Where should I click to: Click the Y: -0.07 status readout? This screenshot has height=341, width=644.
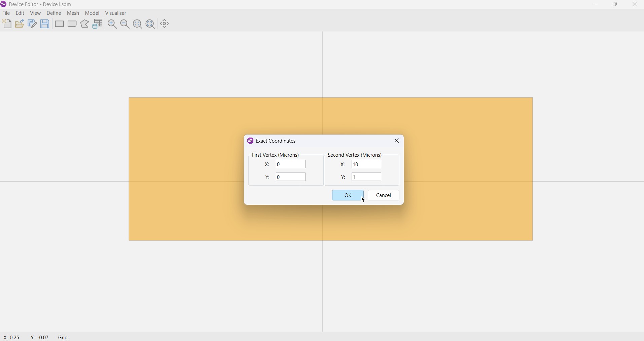40,337
